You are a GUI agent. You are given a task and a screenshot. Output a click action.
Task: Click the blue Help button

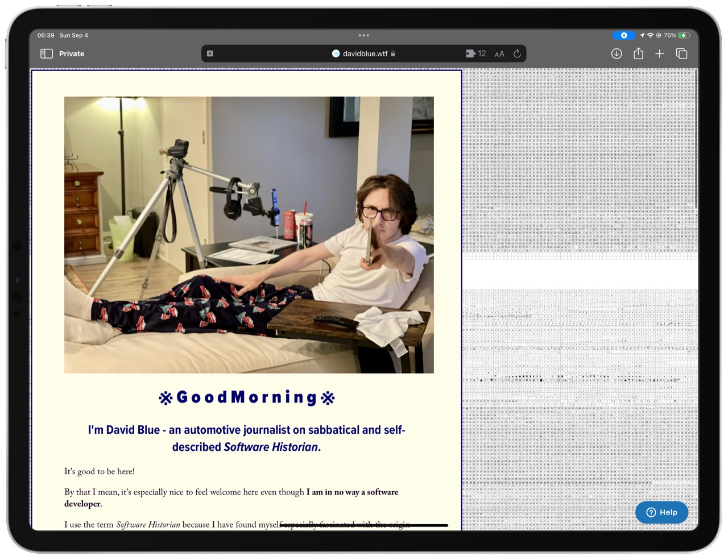click(661, 512)
